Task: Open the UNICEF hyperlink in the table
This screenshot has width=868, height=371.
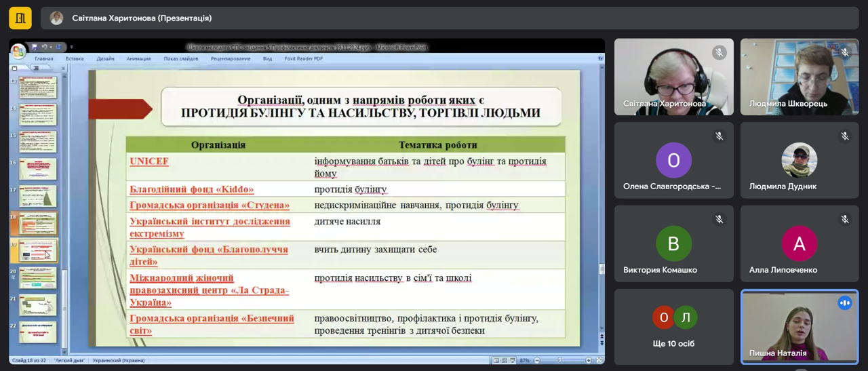Action: [149, 161]
